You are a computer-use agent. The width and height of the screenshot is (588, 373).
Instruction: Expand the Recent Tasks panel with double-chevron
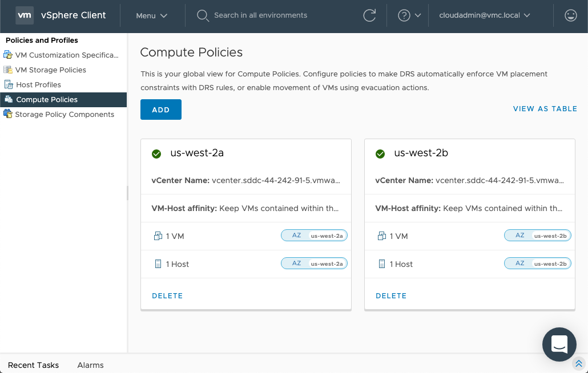[x=578, y=363]
